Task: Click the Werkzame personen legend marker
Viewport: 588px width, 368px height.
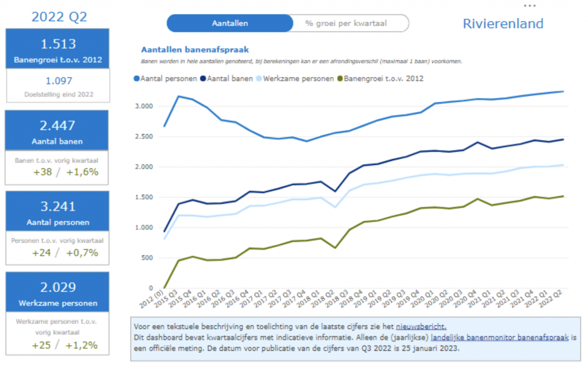Action: 259,79
